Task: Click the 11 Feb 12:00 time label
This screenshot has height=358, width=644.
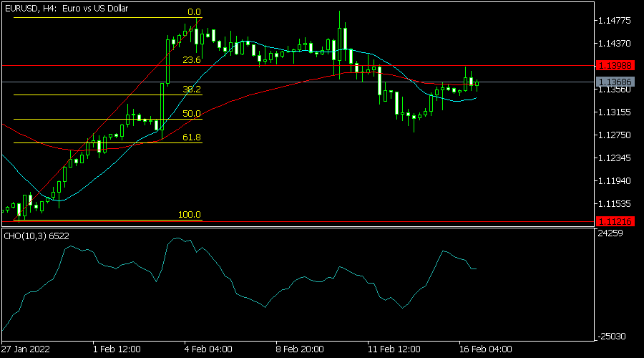Action: pyautogui.click(x=394, y=349)
